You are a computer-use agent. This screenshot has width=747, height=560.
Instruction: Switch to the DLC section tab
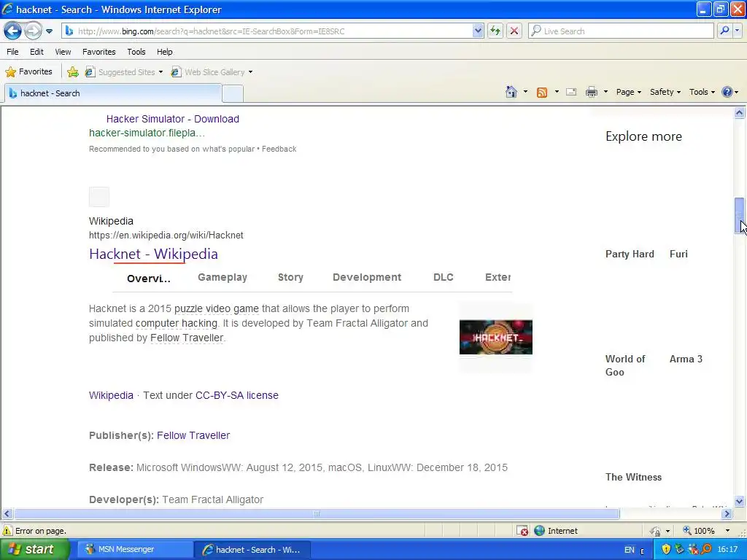(x=443, y=277)
